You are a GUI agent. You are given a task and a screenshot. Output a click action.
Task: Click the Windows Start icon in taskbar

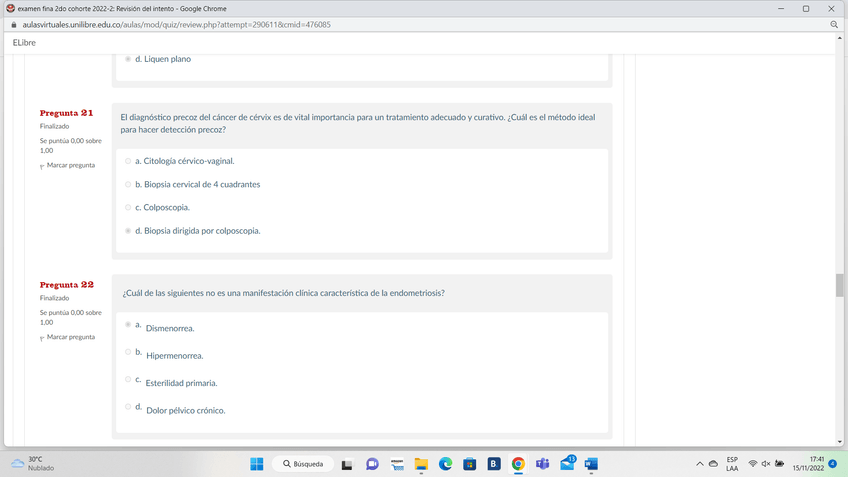[257, 464]
